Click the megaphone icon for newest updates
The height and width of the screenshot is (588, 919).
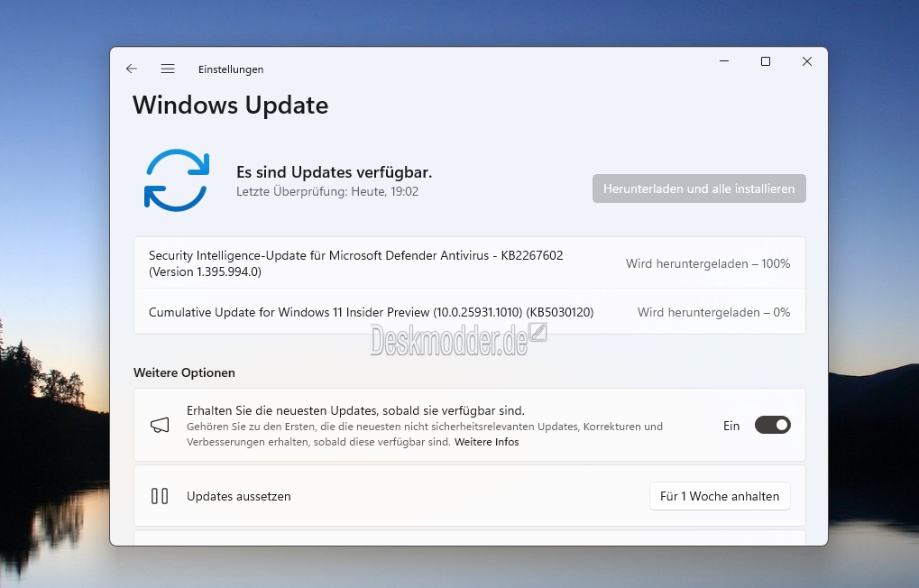[160, 426]
